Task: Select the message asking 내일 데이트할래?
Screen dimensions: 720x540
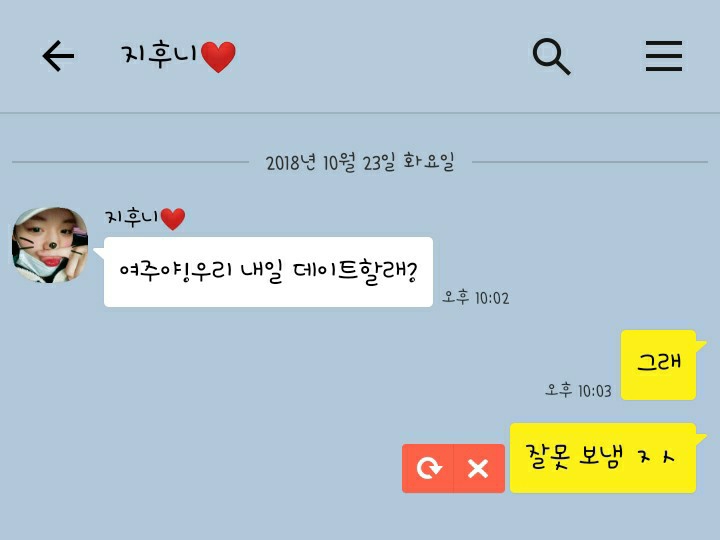Action: 268,272
